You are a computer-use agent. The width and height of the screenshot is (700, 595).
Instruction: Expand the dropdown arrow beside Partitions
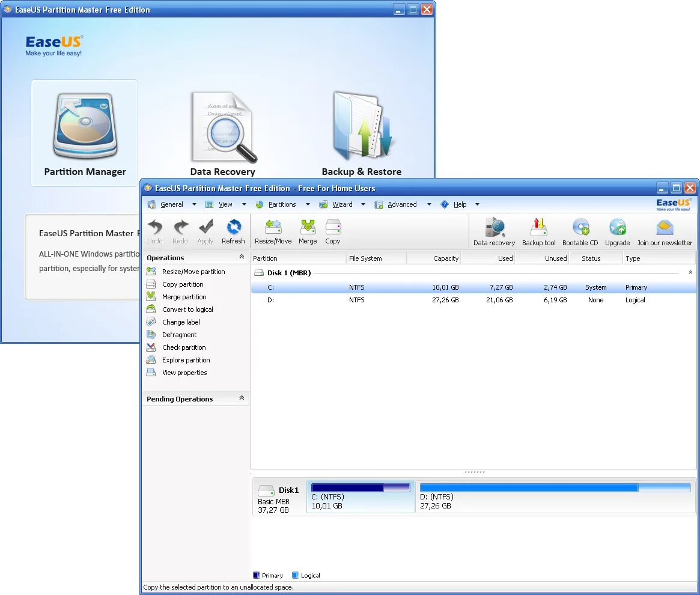(x=308, y=204)
